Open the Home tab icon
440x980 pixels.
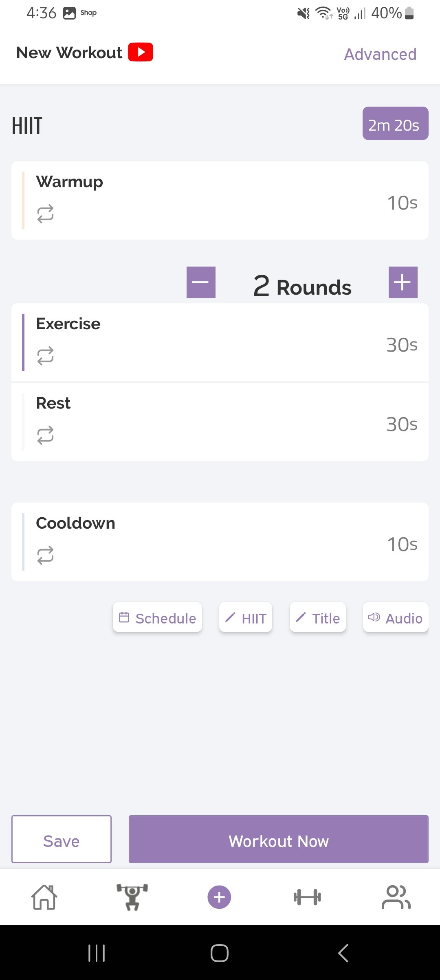click(44, 897)
